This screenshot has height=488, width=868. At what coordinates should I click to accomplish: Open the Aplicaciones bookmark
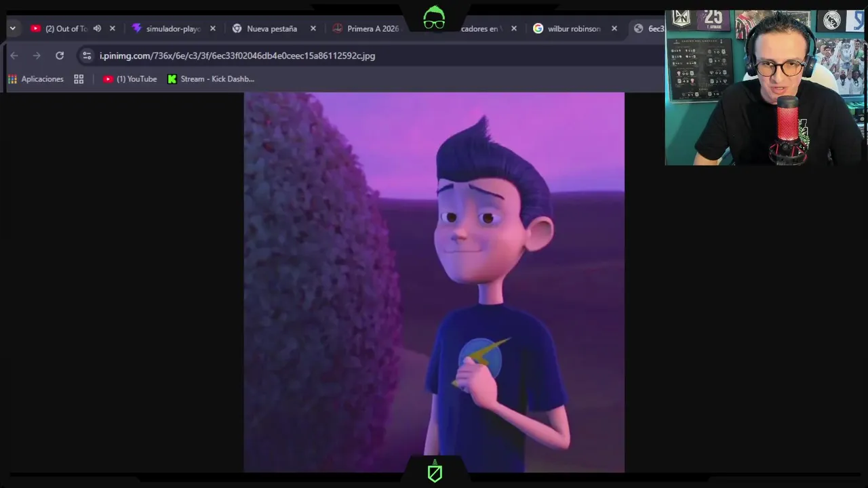tap(36, 79)
